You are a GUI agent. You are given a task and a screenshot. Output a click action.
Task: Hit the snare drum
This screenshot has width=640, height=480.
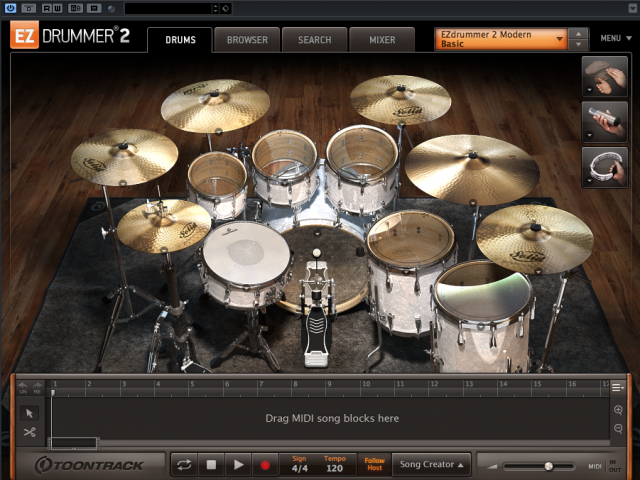(x=246, y=252)
